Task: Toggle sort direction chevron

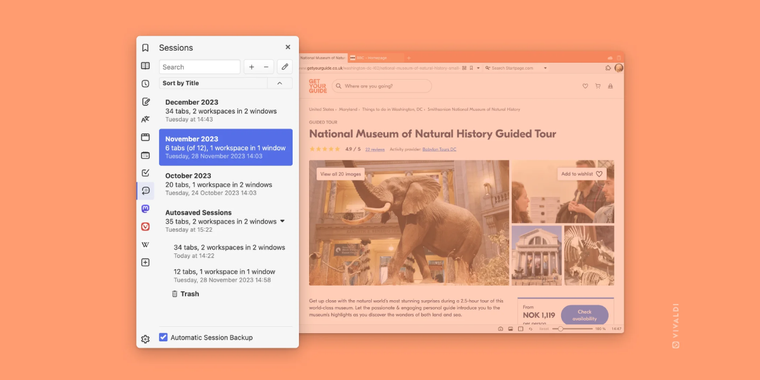Action: (x=280, y=83)
